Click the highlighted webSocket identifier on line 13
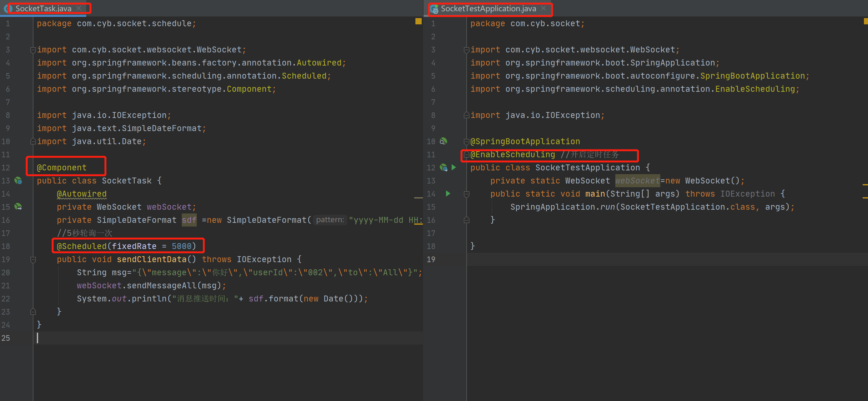868x401 pixels. [x=637, y=180]
